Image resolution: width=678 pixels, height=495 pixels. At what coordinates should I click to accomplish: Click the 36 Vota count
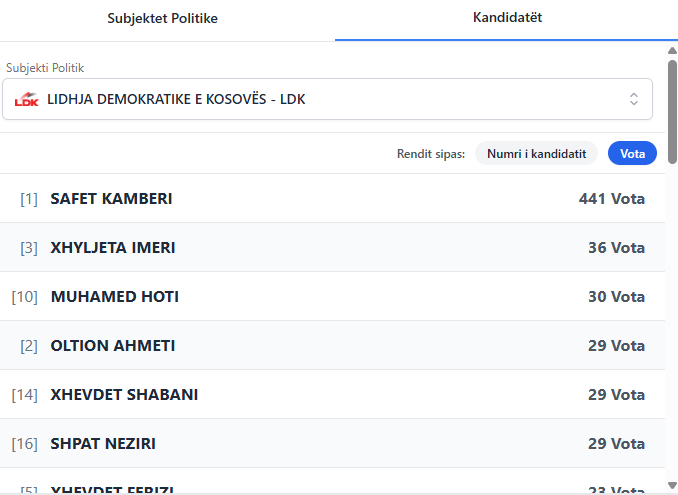coord(616,248)
